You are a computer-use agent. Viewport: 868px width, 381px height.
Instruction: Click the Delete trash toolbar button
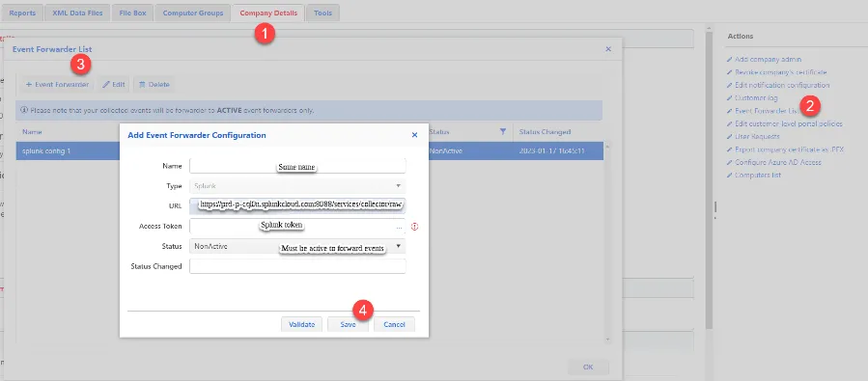click(154, 85)
